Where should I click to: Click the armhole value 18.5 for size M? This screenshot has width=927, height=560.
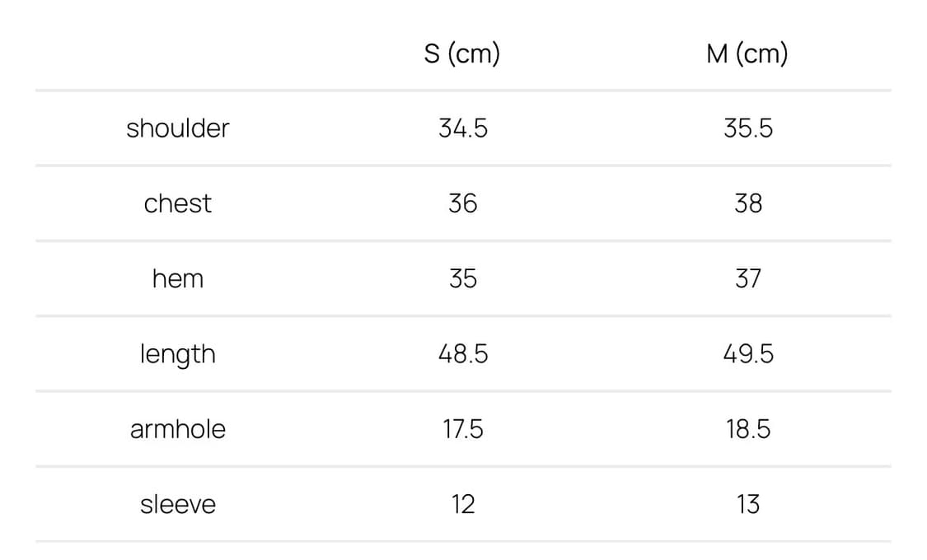(748, 430)
